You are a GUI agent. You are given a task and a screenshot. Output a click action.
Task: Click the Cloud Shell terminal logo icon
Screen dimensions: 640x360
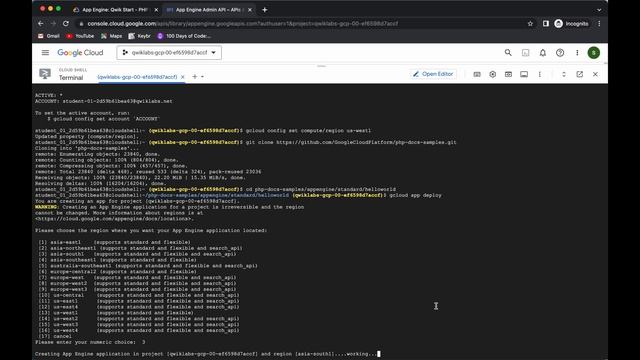(45, 74)
